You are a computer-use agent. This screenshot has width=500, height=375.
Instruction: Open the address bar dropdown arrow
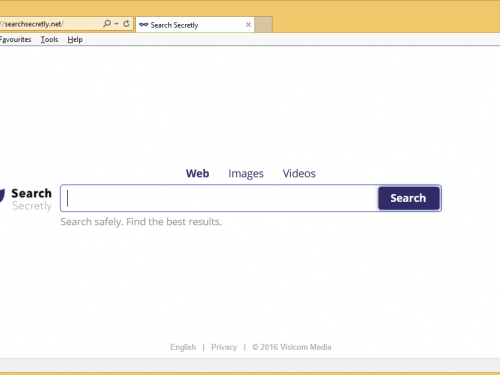click(x=116, y=24)
